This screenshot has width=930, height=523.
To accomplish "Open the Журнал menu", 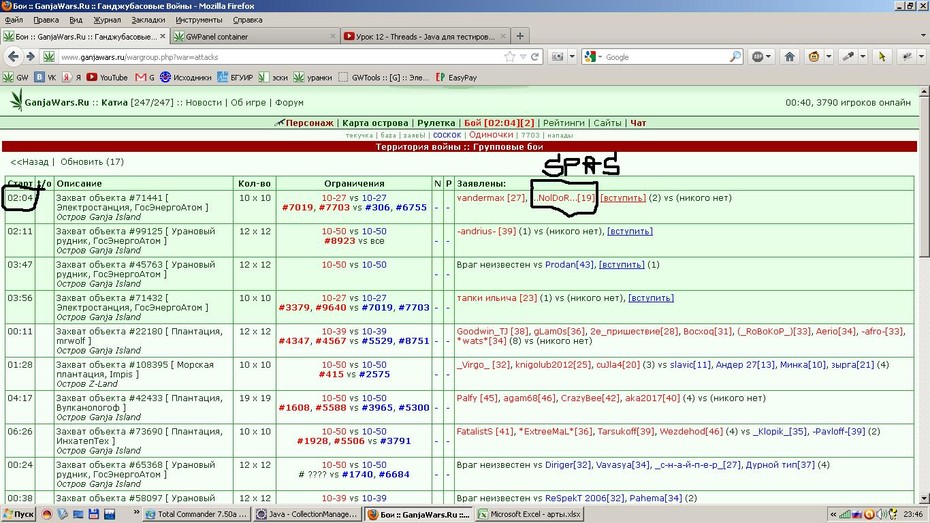I will coord(107,20).
